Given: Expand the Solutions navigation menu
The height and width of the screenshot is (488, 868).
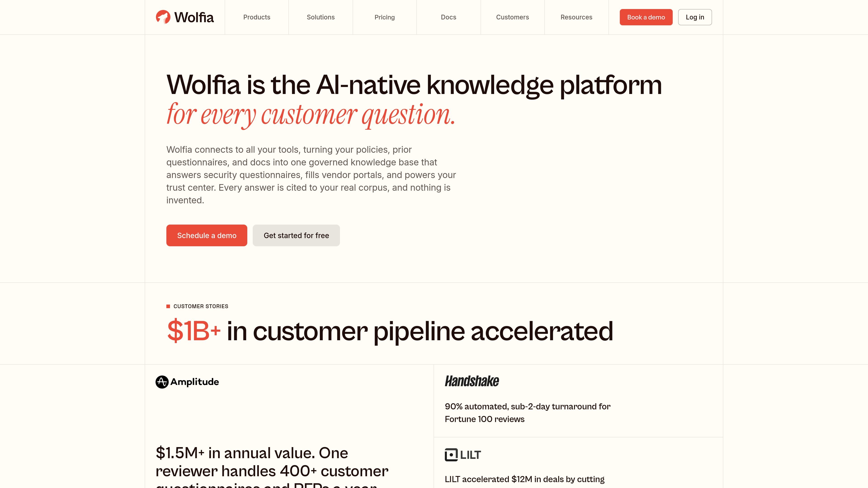Looking at the screenshot, I should click(321, 17).
